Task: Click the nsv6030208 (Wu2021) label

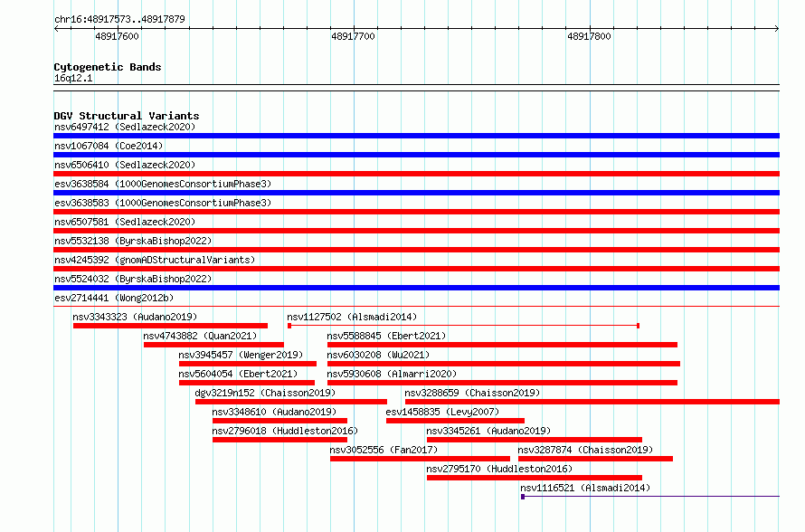Action: pos(378,355)
